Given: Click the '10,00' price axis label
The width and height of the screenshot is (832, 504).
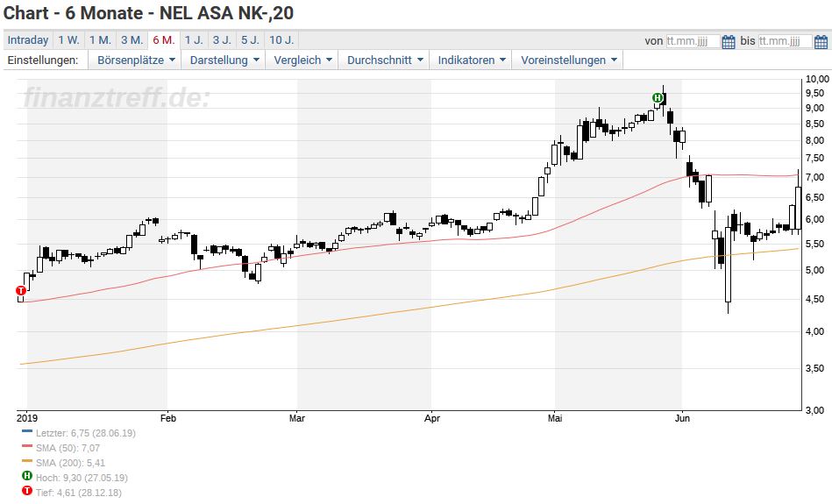Looking at the screenshot, I should (x=817, y=79).
